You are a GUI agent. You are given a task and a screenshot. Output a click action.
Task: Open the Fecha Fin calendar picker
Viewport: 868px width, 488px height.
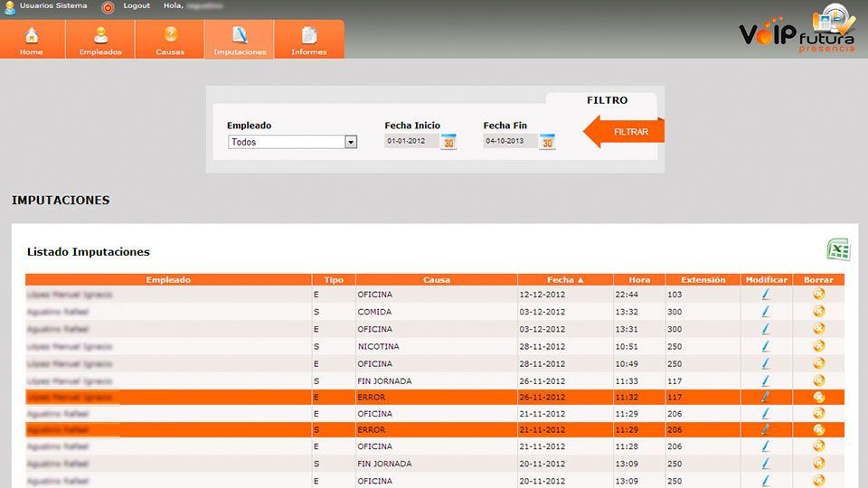coord(547,142)
